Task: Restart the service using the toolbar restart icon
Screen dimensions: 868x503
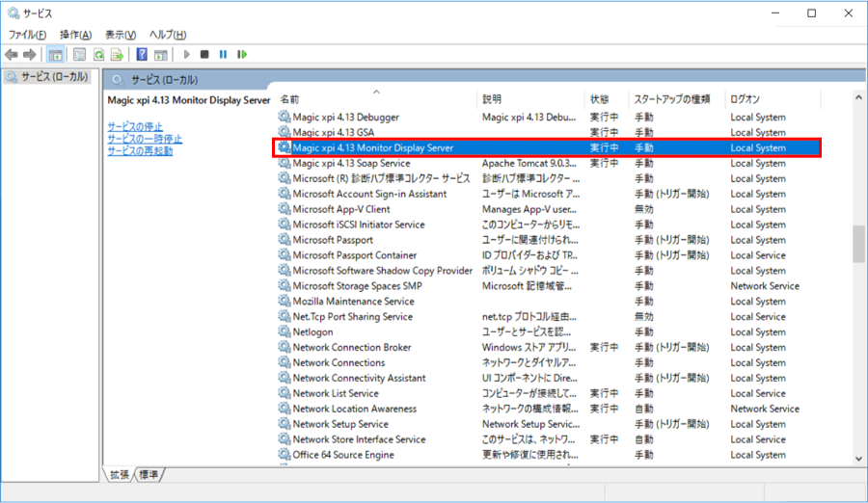Action: click(x=242, y=55)
